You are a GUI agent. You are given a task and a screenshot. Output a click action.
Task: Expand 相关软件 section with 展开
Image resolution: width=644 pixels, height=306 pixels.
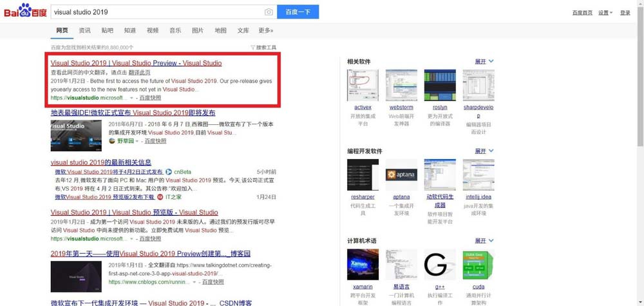[x=484, y=62]
